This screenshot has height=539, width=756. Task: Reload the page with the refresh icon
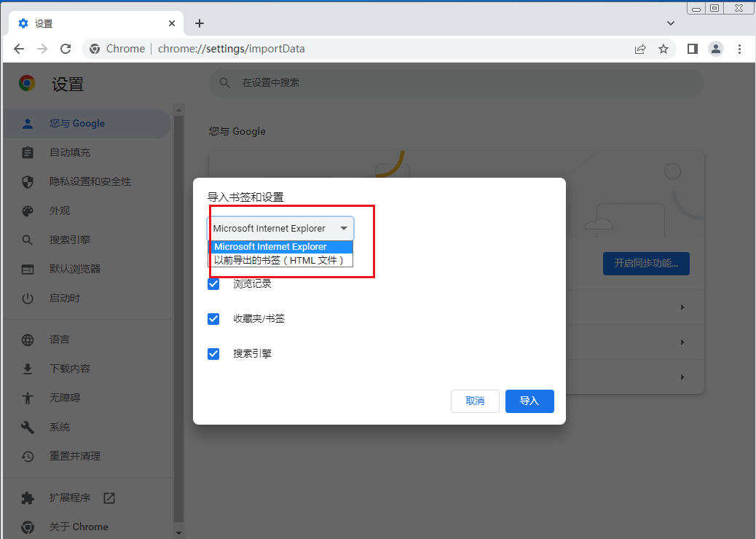(66, 49)
